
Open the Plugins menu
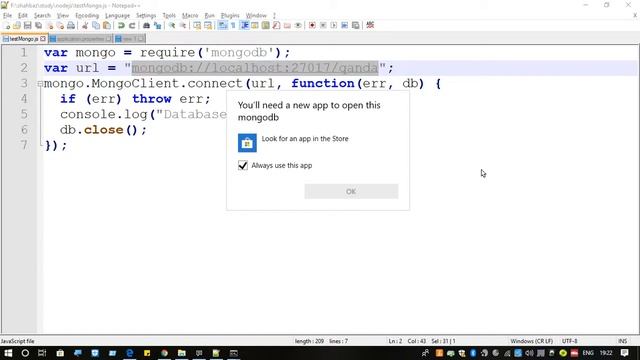point(230,16)
